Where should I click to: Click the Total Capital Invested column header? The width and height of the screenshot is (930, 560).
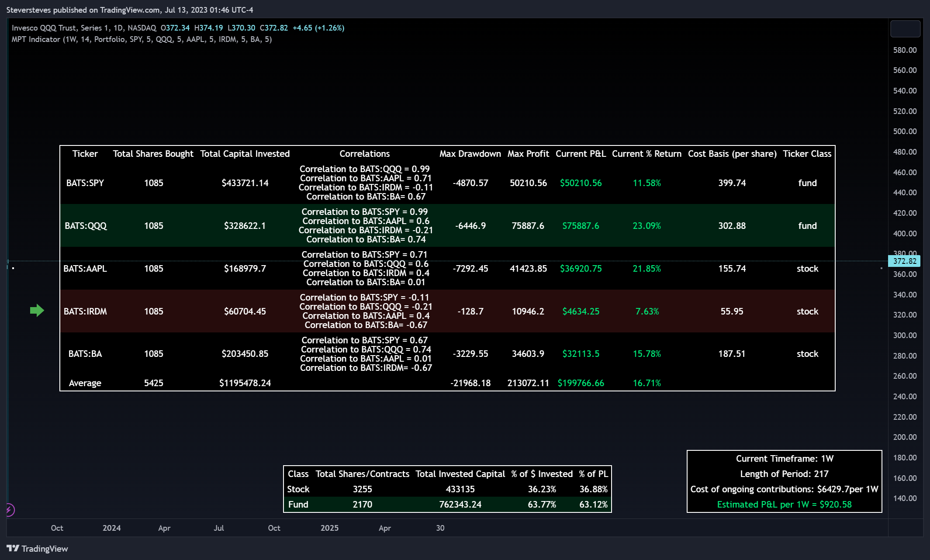pos(245,154)
